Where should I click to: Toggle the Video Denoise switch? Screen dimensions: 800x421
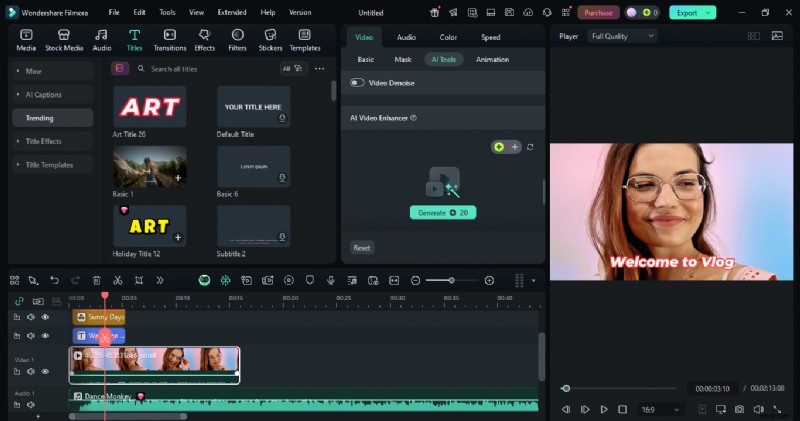click(357, 83)
